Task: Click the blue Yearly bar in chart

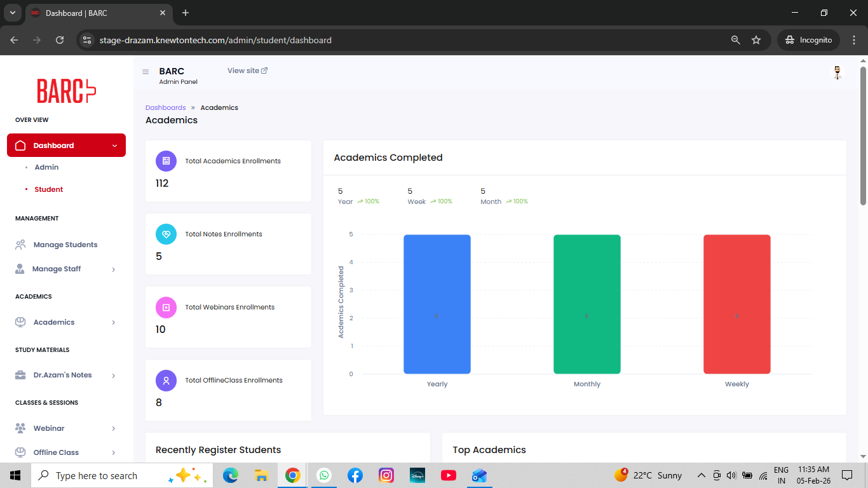Action: (437, 304)
